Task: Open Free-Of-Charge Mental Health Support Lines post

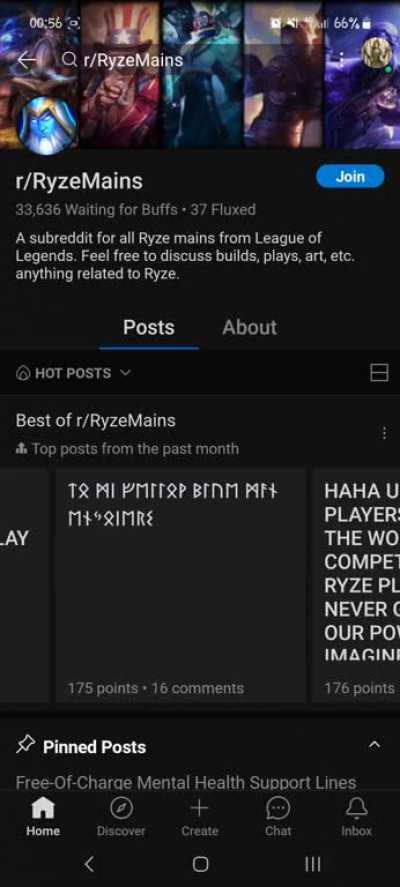Action: coord(186,783)
